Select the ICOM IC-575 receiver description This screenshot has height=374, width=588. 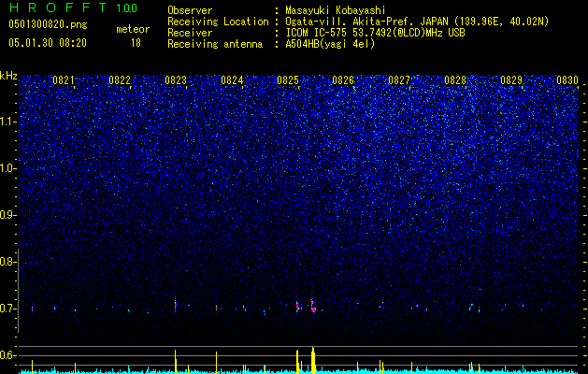click(x=375, y=33)
